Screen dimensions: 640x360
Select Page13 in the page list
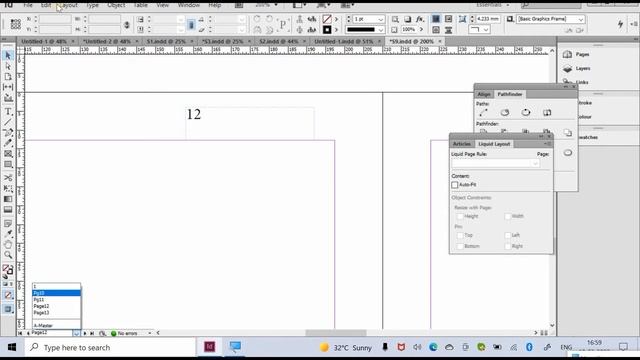(x=56, y=313)
